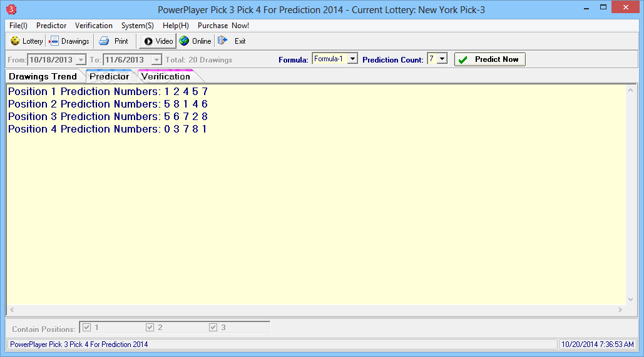Image resolution: width=644 pixels, height=357 pixels.
Task: Click the Total: 20 Drawings label
Action: (x=199, y=60)
